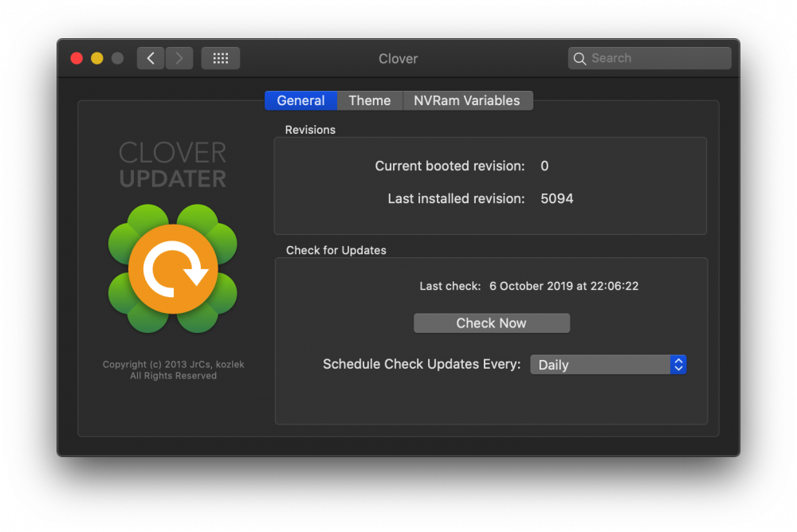Screen dimensions: 797x532
Task: Click the Check Now button
Action: point(492,323)
